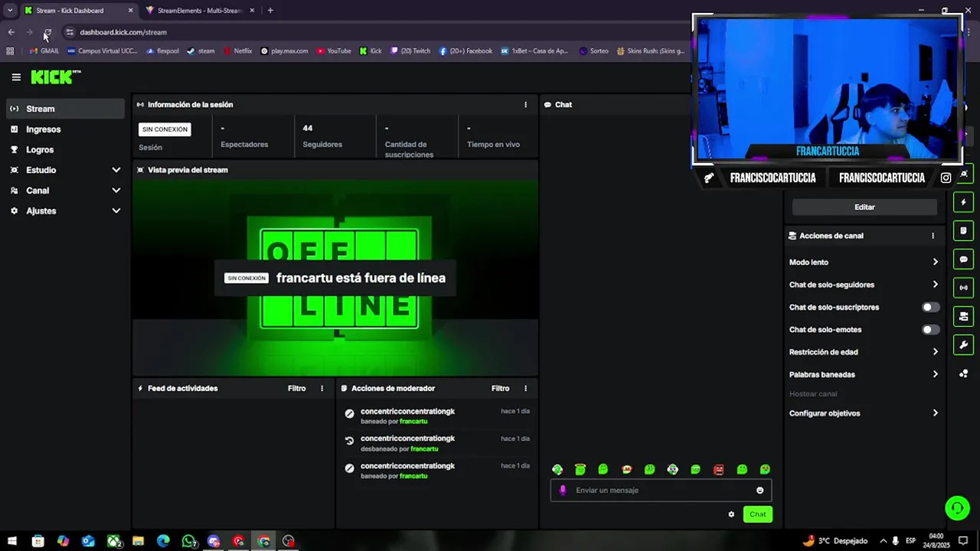
Task: Open Microsoft Edge from the taskbar
Action: pyautogui.click(x=163, y=541)
